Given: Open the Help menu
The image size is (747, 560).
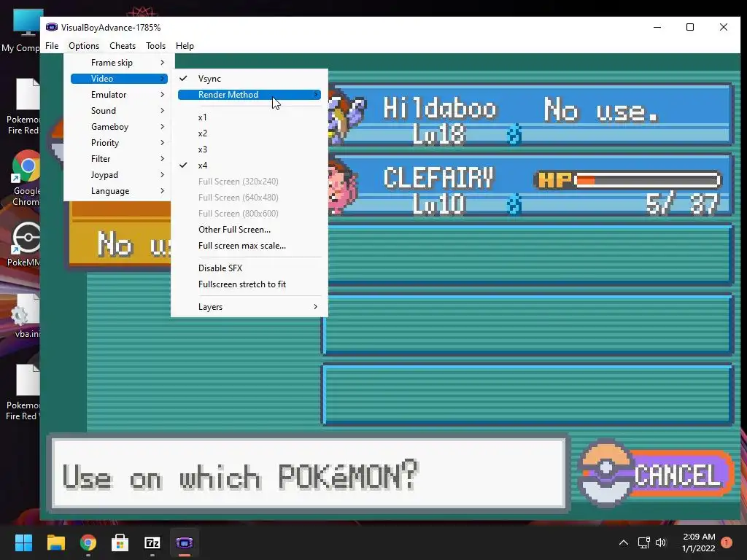Looking at the screenshot, I should click(185, 46).
